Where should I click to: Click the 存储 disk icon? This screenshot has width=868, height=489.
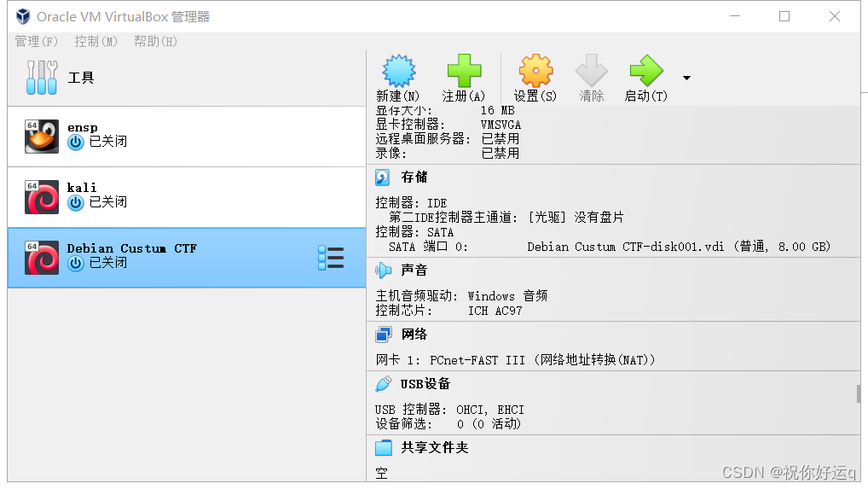383,178
